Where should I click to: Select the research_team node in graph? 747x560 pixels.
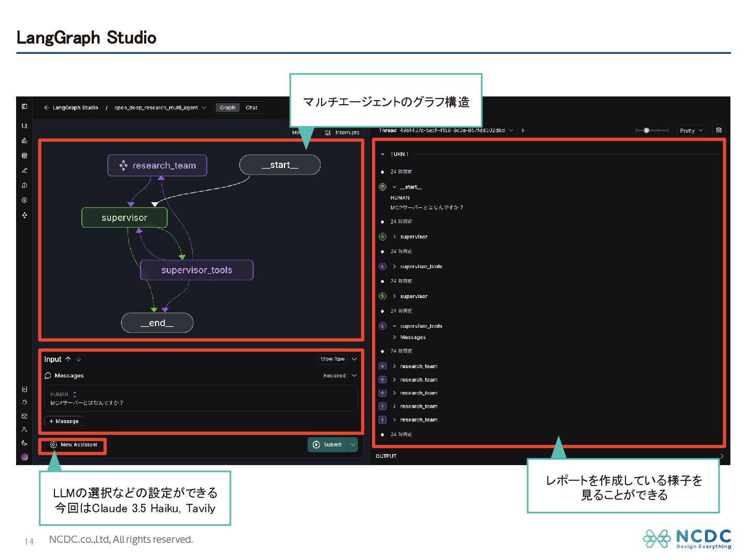(x=157, y=165)
